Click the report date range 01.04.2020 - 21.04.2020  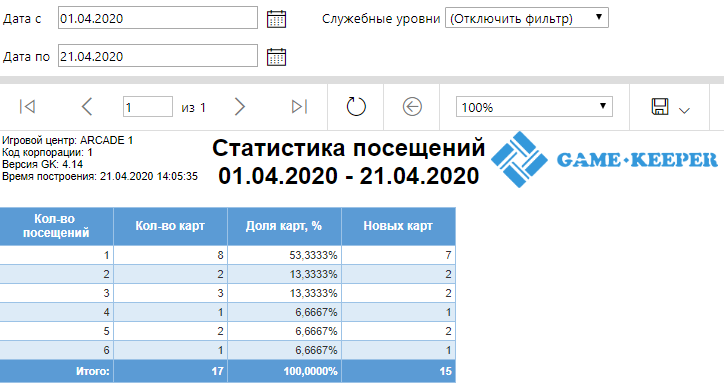point(349,176)
